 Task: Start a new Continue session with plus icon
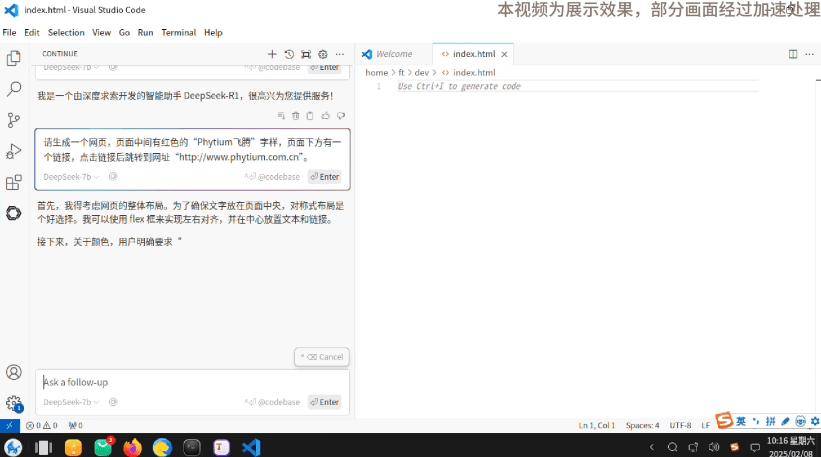[x=272, y=54]
